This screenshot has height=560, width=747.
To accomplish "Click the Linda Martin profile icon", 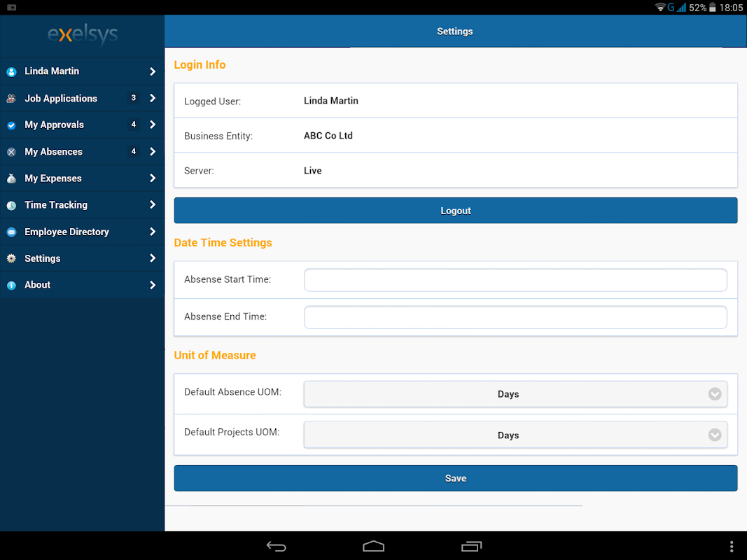I will pos(11,72).
